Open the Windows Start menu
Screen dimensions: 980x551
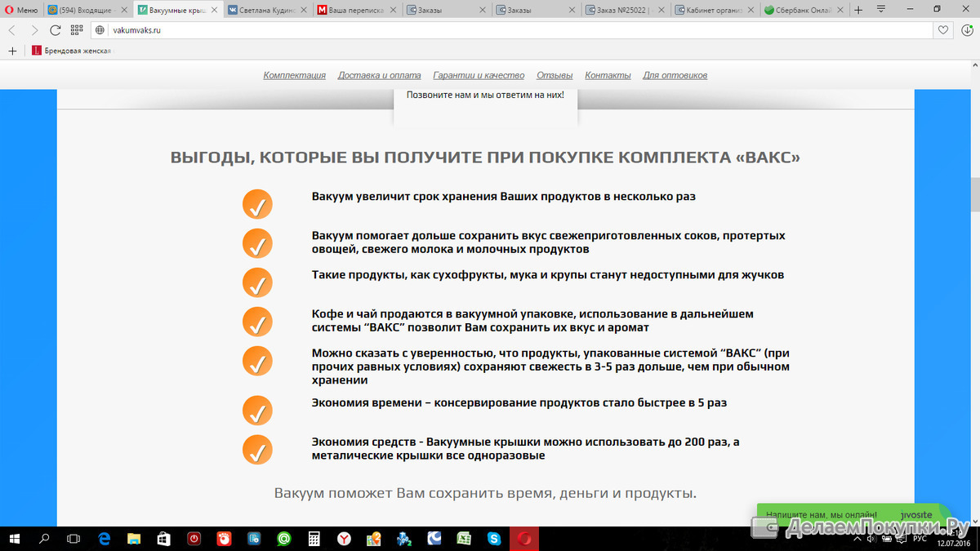point(14,538)
